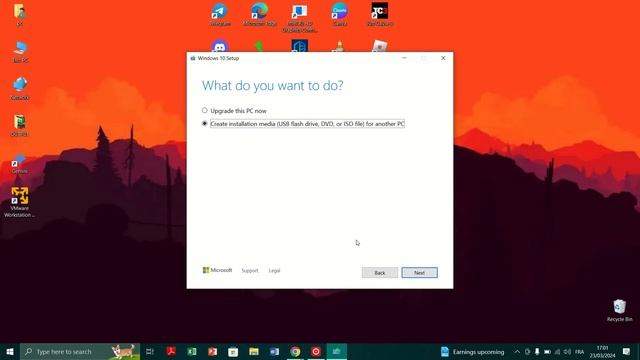This screenshot has width=640, height=360.
Task: Launch PowerPoint from the taskbar
Action: [213, 351]
